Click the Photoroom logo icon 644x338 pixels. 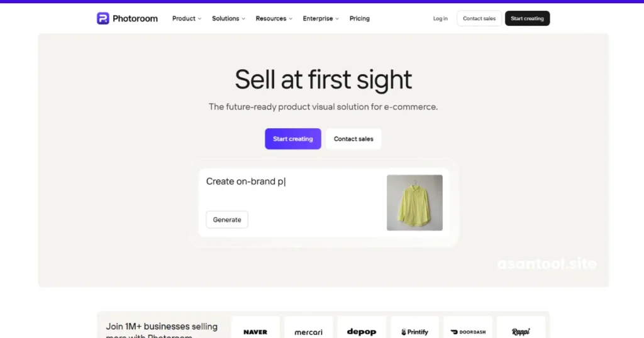[103, 18]
